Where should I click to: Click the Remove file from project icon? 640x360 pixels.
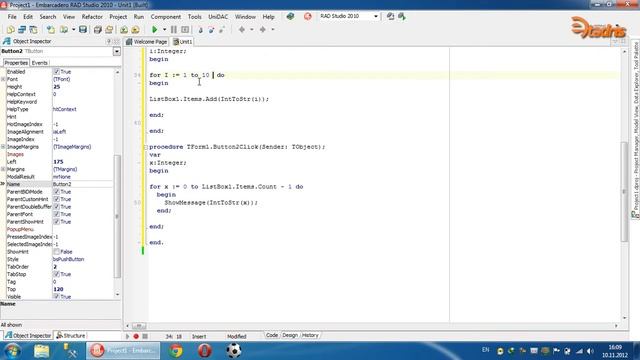[x=135, y=29]
